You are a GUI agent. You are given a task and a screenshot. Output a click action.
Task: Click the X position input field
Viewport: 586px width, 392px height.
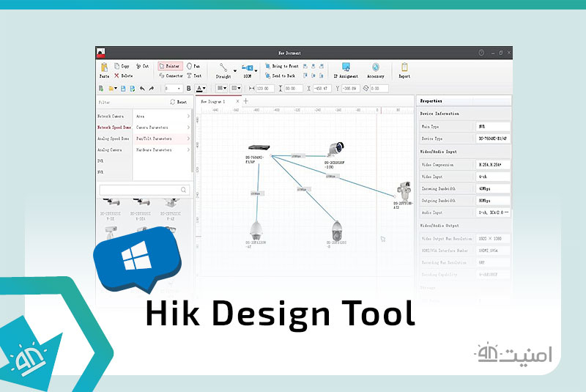pyautogui.click(x=322, y=89)
